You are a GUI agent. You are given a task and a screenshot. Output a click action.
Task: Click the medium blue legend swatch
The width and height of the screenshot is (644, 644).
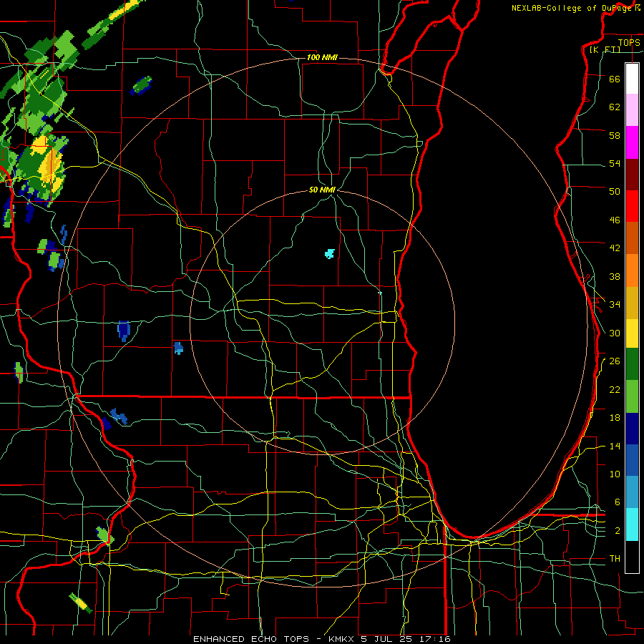coord(632,460)
